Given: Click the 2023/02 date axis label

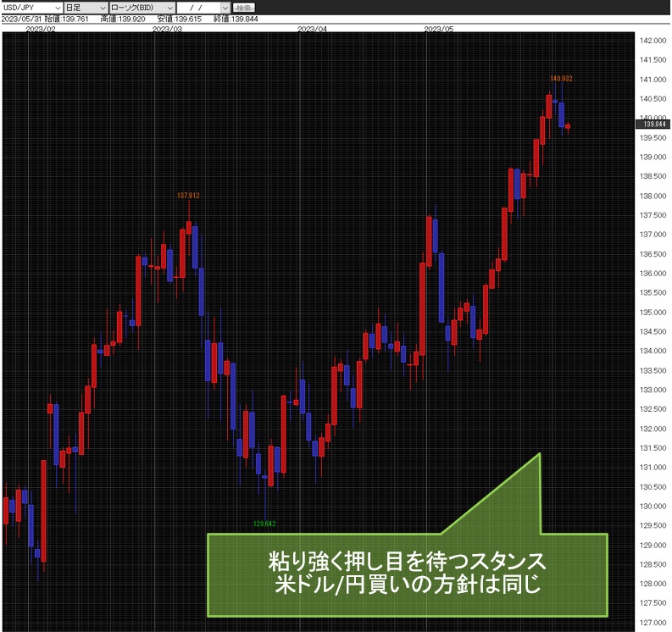Looking at the screenshot, I should (x=41, y=29).
